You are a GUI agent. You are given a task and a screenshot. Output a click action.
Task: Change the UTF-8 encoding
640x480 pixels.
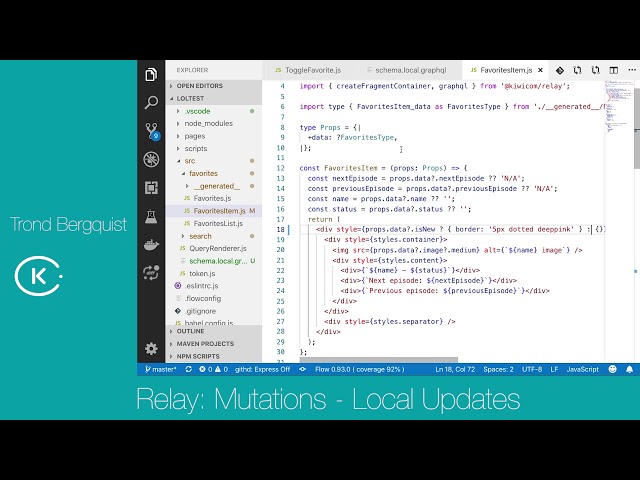[x=532, y=369]
